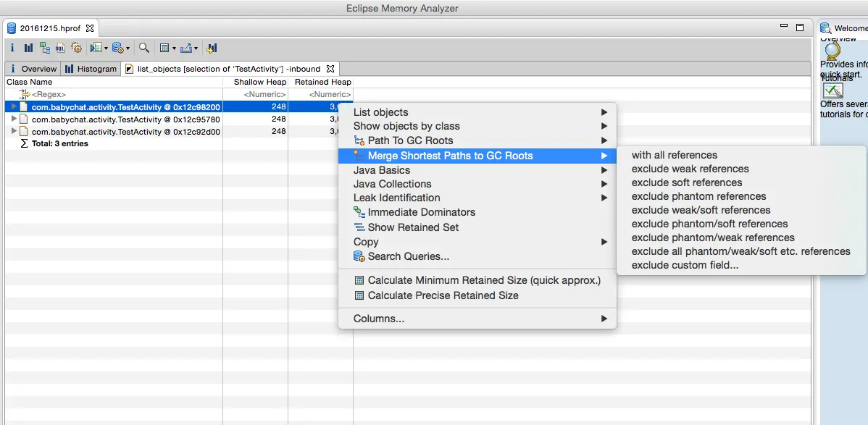This screenshot has height=425, width=868.
Task: Select 'exclude weak/soft references' option
Action: pyautogui.click(x=741, y=210)
